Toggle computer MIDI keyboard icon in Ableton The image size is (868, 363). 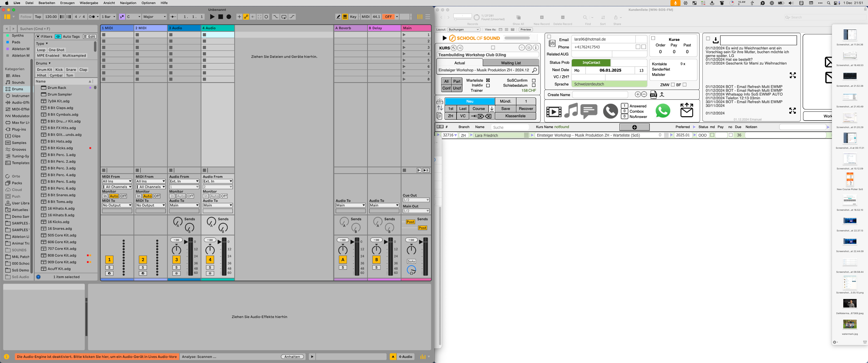pos(345,17)
